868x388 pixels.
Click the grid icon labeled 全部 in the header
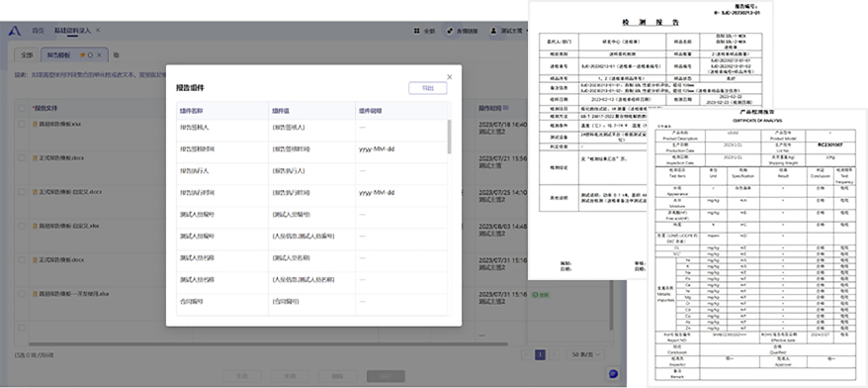click(x=416, y=31)
